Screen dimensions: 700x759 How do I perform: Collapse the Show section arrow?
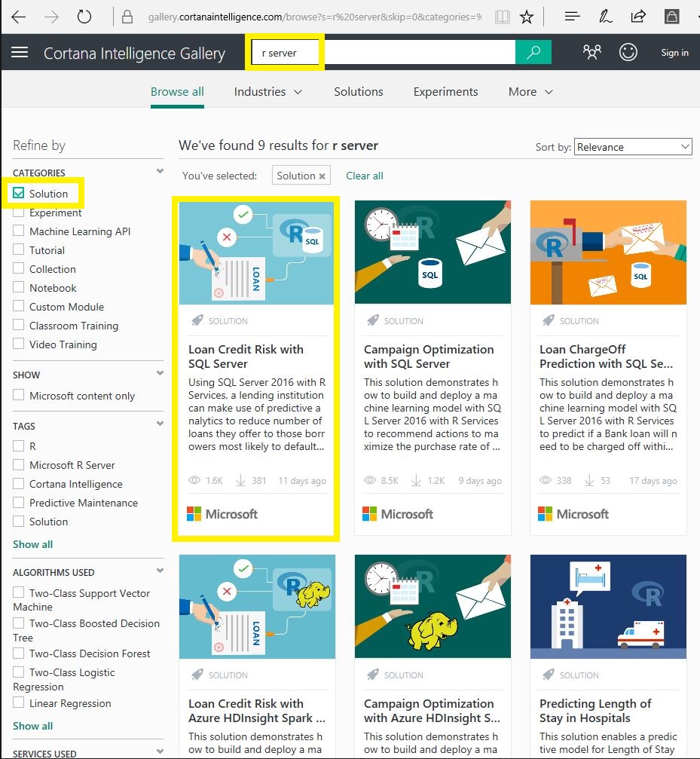[160, 373]
